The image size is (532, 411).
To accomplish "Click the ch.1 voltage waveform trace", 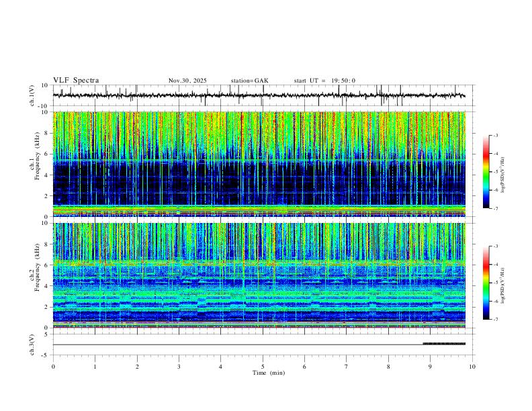I will [259, 95].
